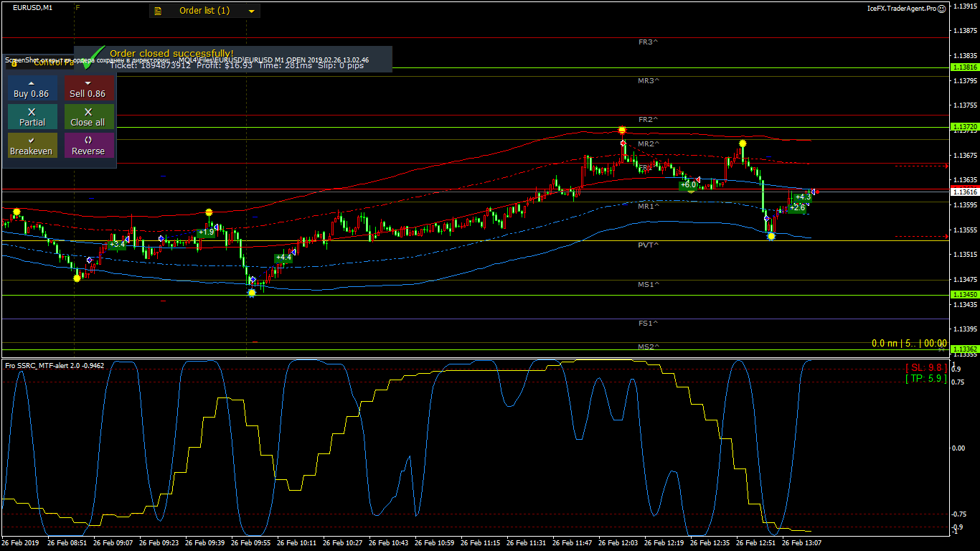980x551 pixels.
Task: Click the Order closed successfully message
Action: (171, 54)
